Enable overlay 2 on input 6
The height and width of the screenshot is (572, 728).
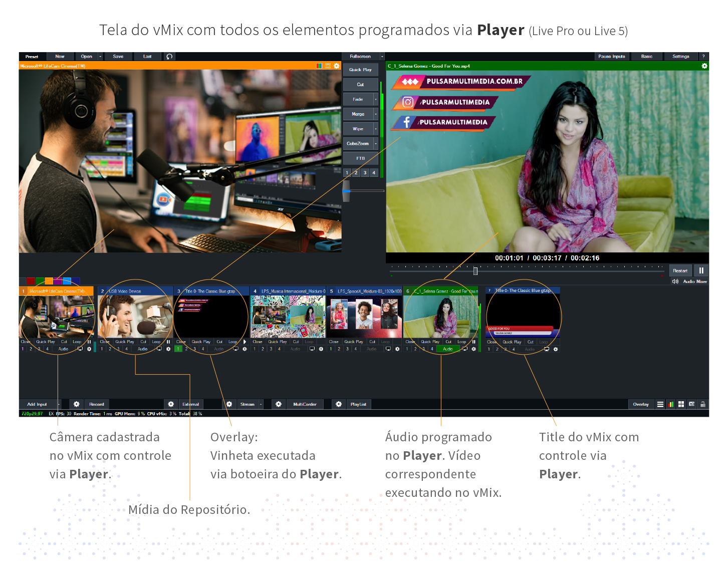coord(415,349)
